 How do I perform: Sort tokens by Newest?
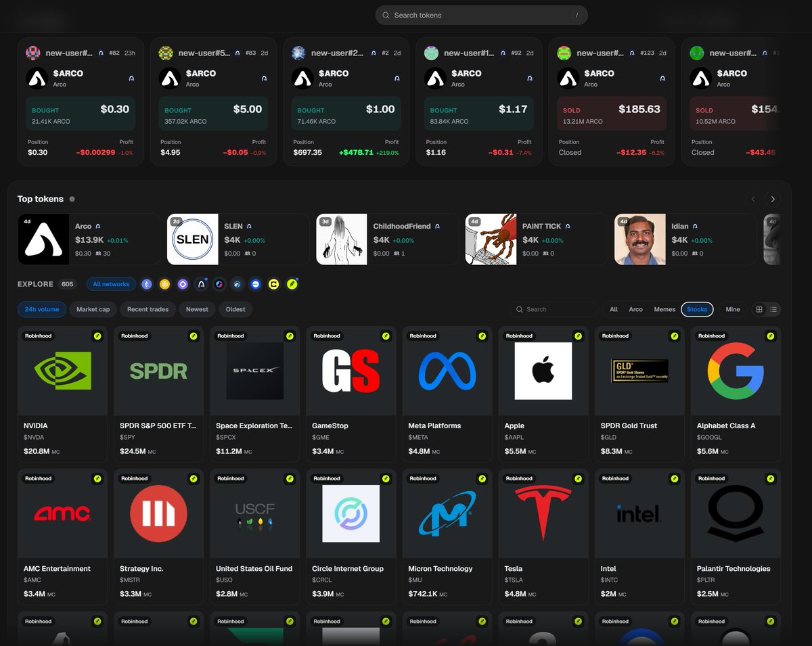[197, 309]
